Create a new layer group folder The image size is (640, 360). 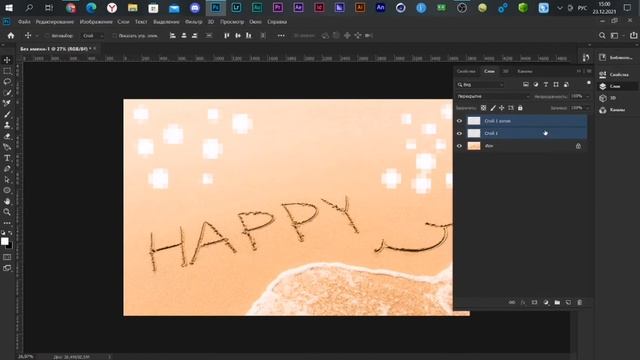557,302
